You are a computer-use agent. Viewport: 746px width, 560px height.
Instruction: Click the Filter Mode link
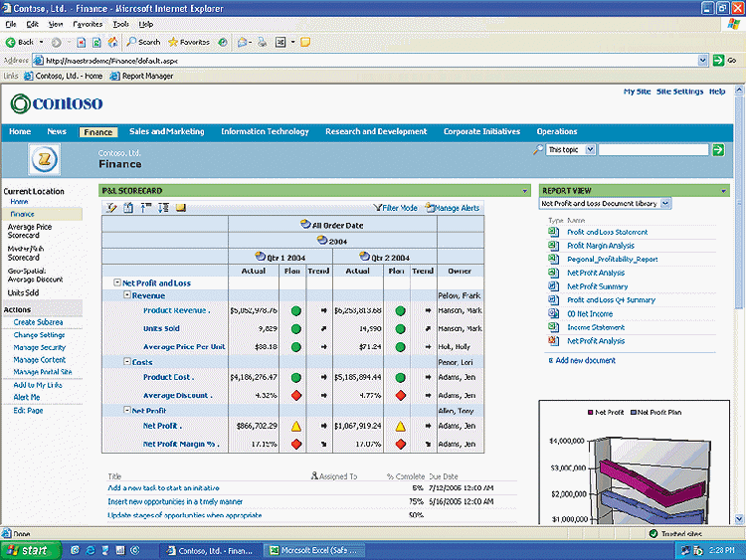click(395, 208)
